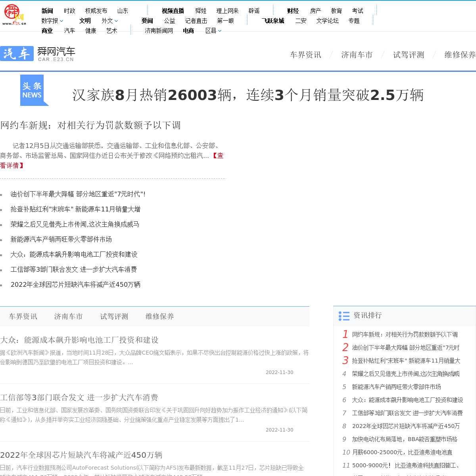This screenshot has width=476, height=476.
Task: Open 网约车新规 featured article title
Action: coord(90,125)
